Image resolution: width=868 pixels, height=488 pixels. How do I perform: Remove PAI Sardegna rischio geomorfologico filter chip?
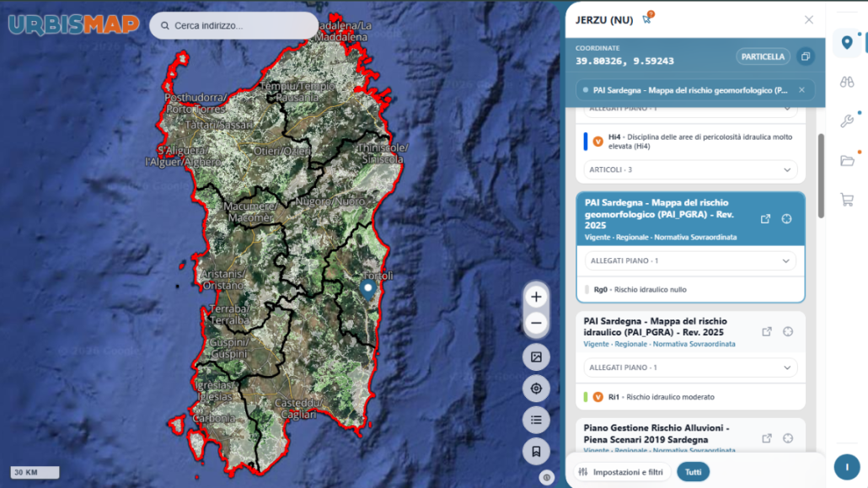tap(801, 89)
